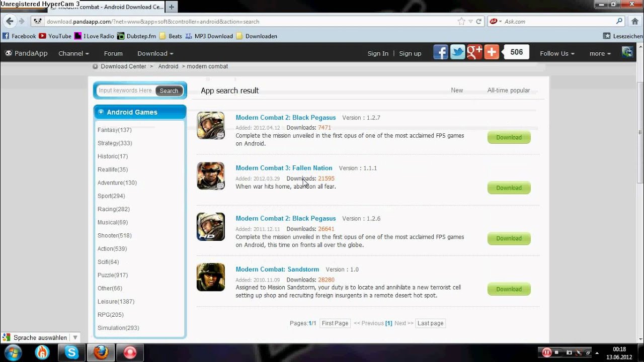
Task: Click the 506 share counter bubble
Action: (516, 52)
